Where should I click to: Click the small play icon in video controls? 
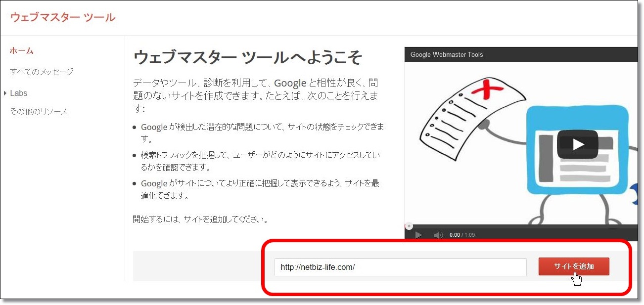pyautogui.click(x=418, y=235)
